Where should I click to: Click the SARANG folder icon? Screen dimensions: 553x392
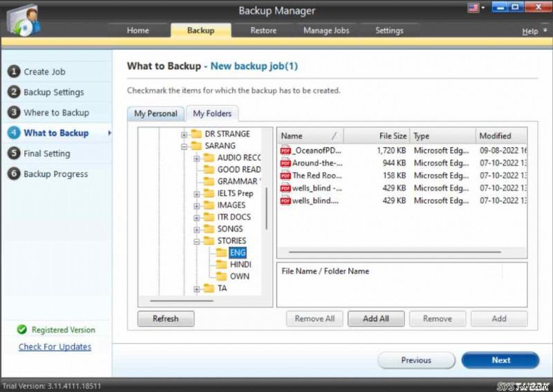click(196, 145)
